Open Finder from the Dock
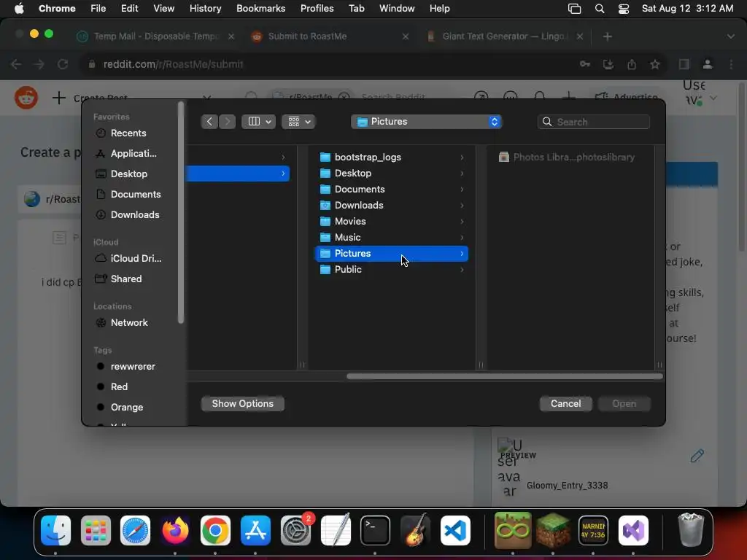 [55, 531]
